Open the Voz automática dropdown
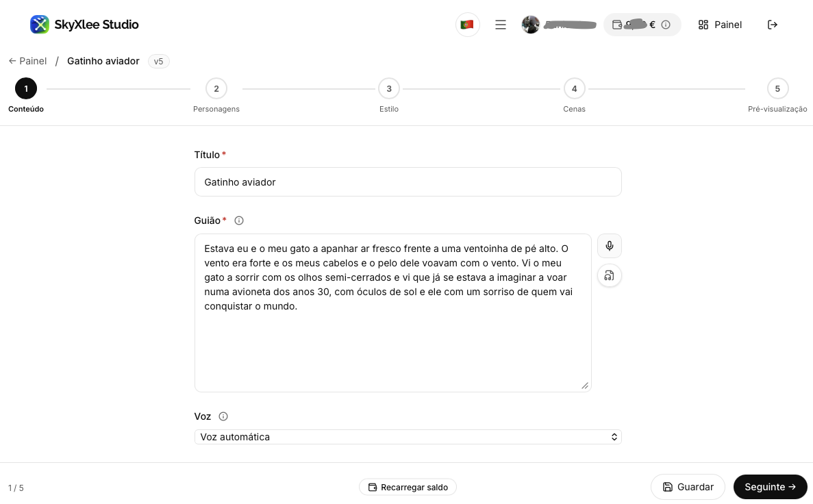 point(408,437)
